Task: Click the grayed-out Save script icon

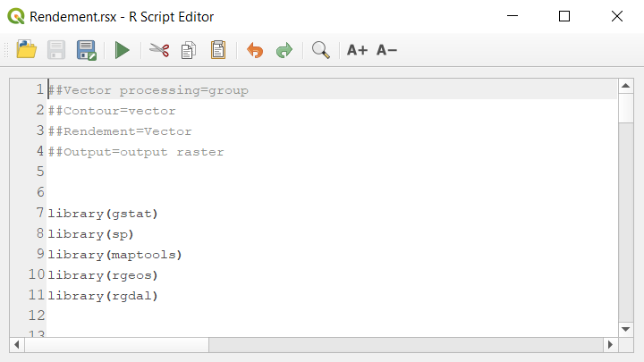Action: [56, 50]
